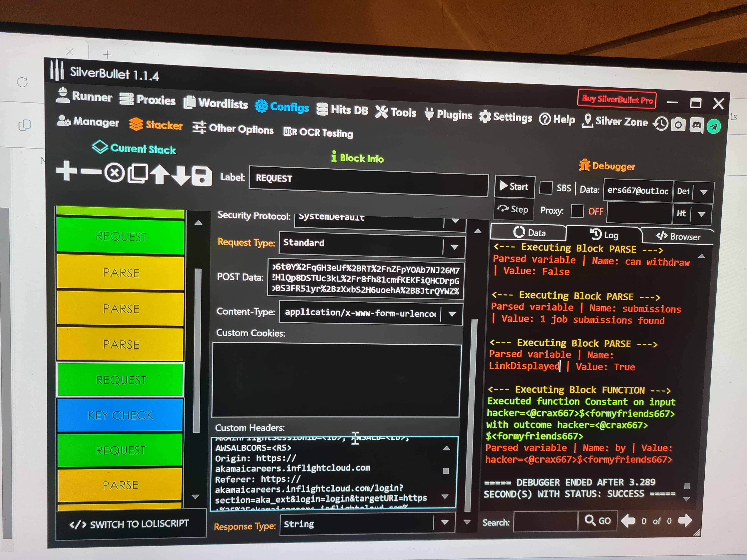This screenshot has width=747, height=560.
Task: Show the debugger Log tab
Action: (x=604, y=235)
